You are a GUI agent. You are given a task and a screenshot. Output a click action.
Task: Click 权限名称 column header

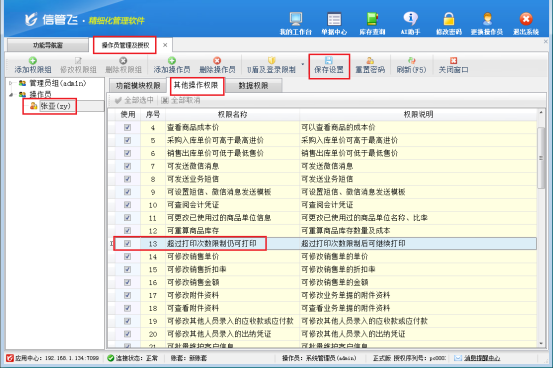click(232, 115)
